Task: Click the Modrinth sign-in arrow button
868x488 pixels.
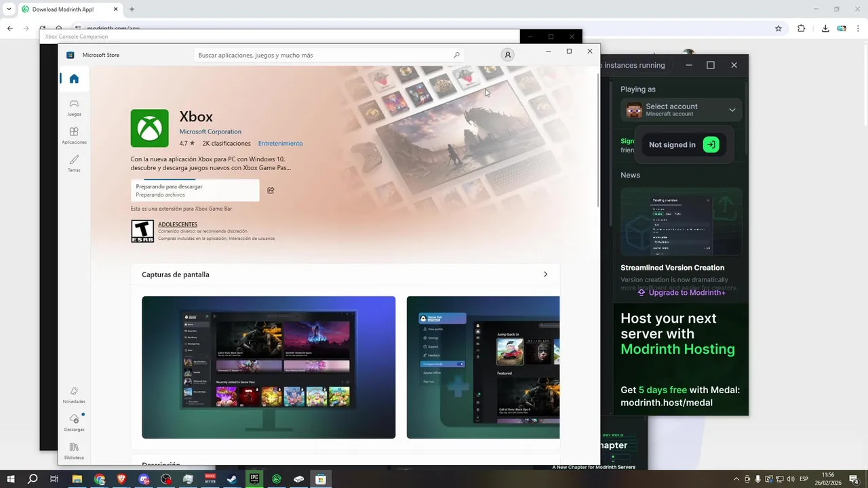Action: point(711,144)
